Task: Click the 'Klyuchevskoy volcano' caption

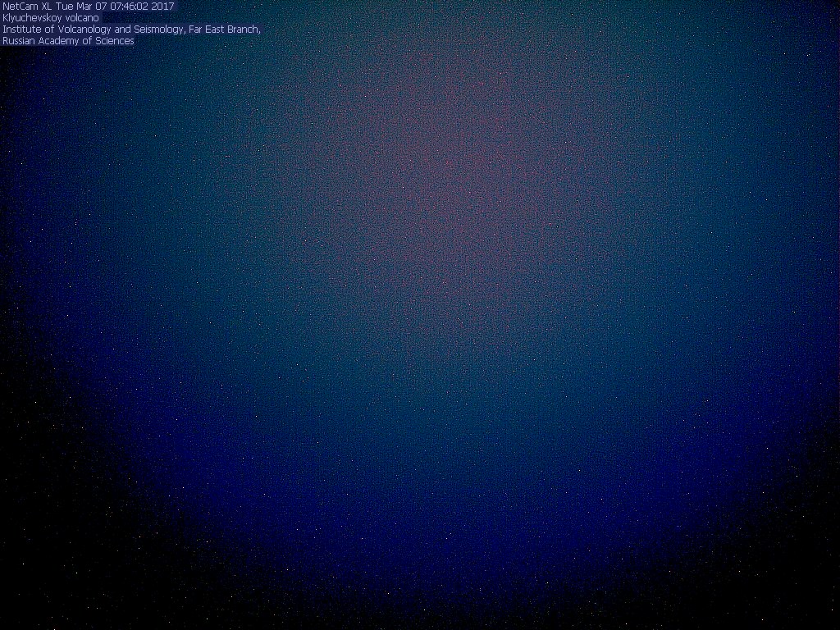Action: pyautogui.click(x=51, y=18)
